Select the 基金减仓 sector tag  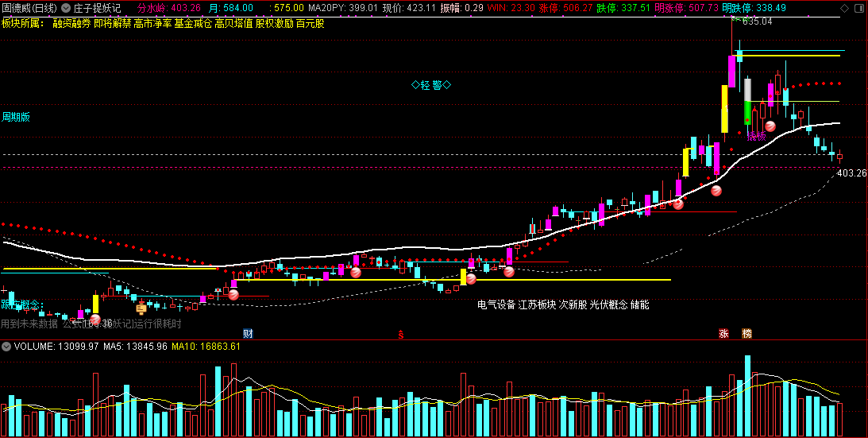pyautogui.click(x=193, y=23)
